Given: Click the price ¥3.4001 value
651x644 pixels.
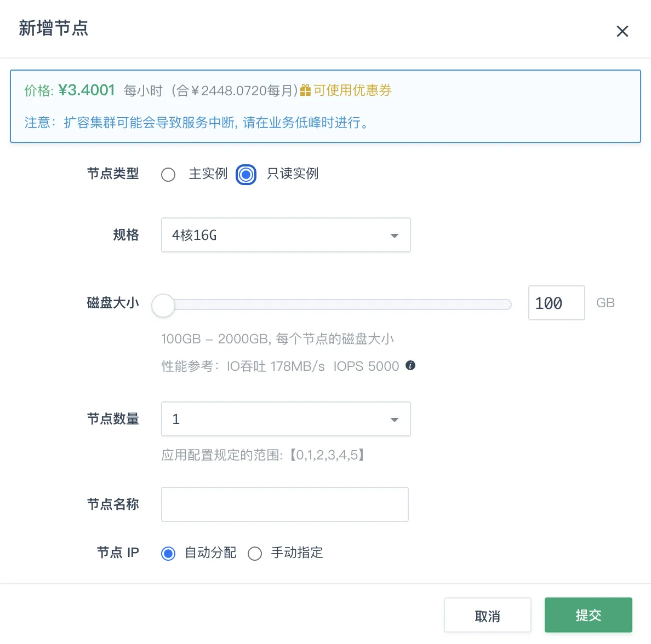Looking at the screenshot, I should click(87, 90).
